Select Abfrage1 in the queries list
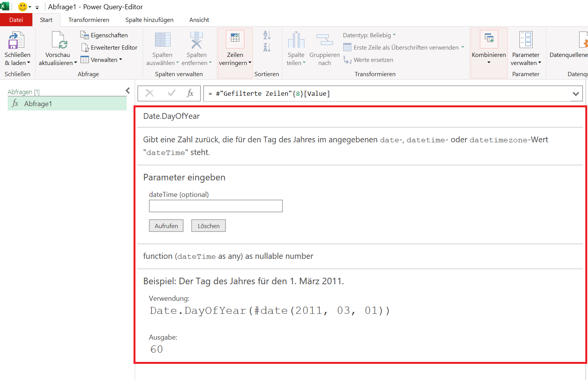This screenshot has width=588, height=380. (38, 103)
